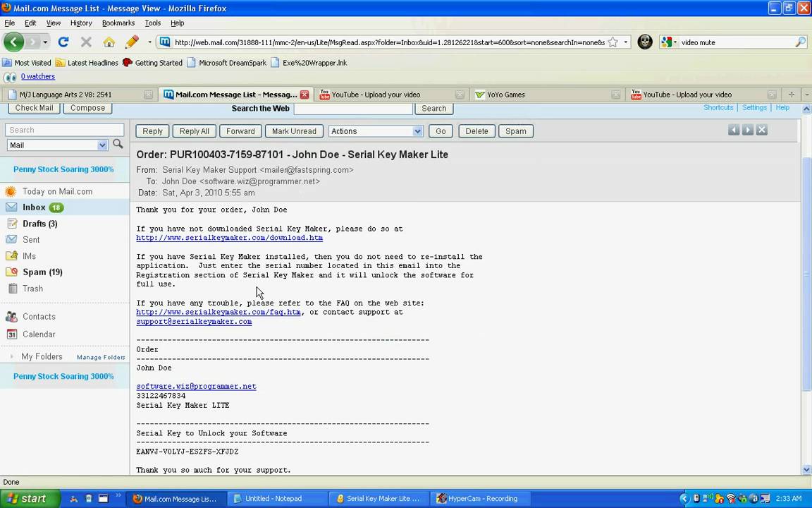Viewport: 812px width, 508px height.
Task: Click the Delete button
Action: pyautogui.click(x=476, y=131)
